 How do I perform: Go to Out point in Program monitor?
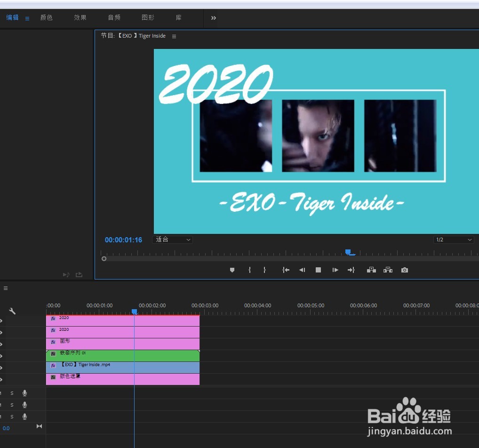coord(351,270)
